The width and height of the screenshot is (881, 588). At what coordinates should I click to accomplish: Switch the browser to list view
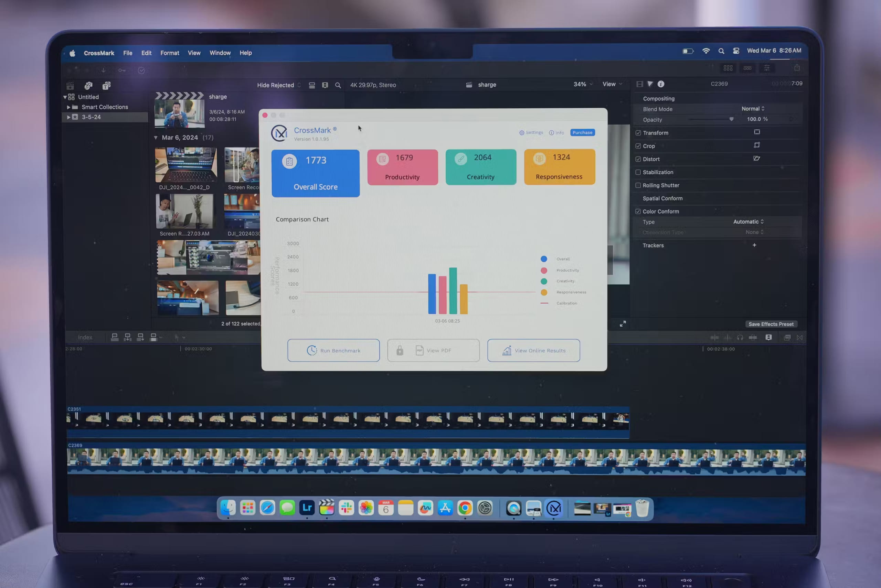pos(312,85)
